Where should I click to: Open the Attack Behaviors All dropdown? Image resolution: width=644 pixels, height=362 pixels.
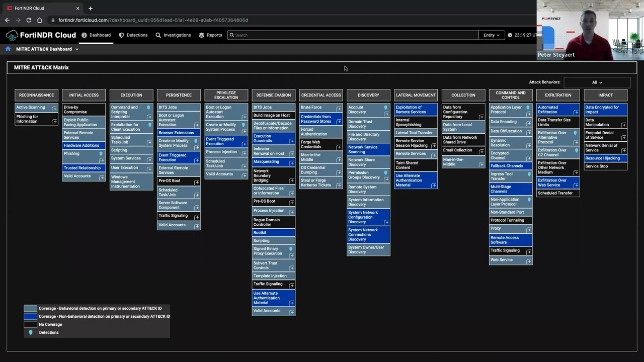[x=597, y=82]
